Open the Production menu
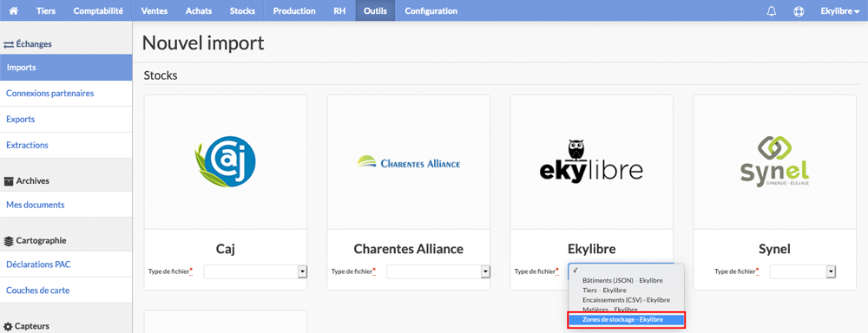The width and height of the screenshot is (868, 333). [x=294, y=11]
